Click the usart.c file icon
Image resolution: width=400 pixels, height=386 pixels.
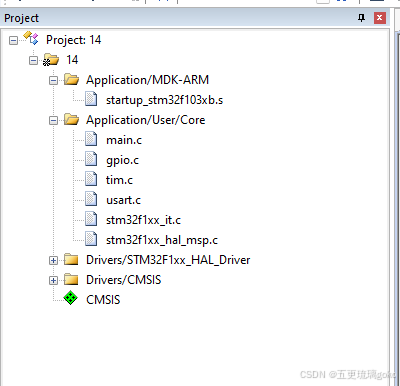pos(91,199)
